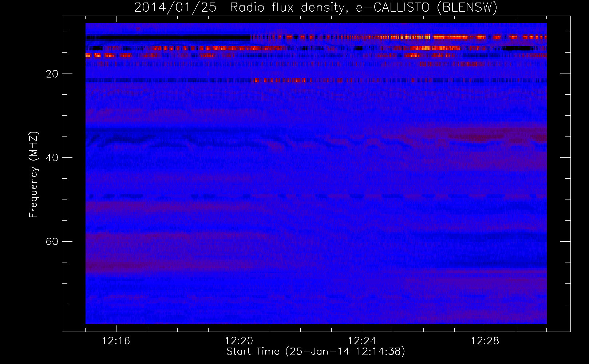Click the 60 MHz frequency tick label

pos(52,241)
